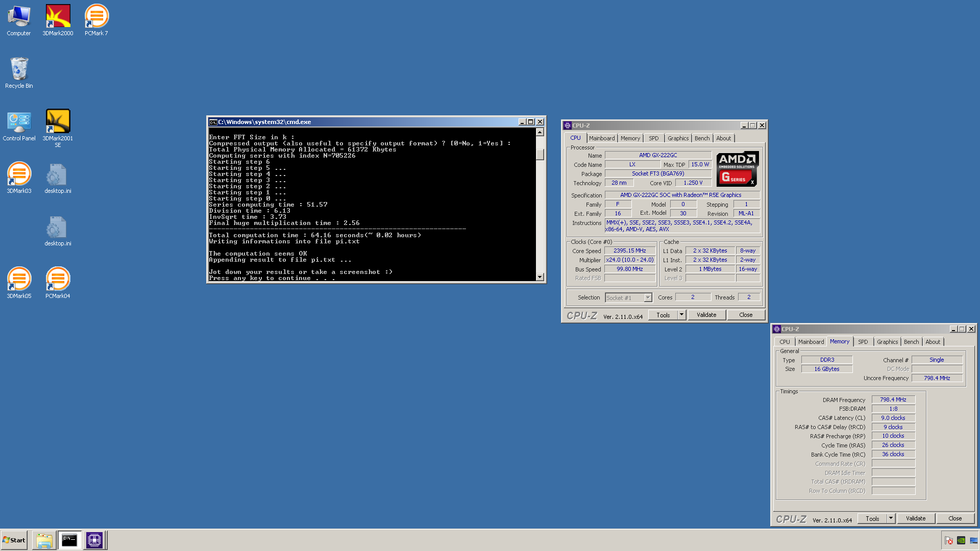This screenshot has width=980, height=551.
Task: Open the Start menu
Action: (14, 540)
